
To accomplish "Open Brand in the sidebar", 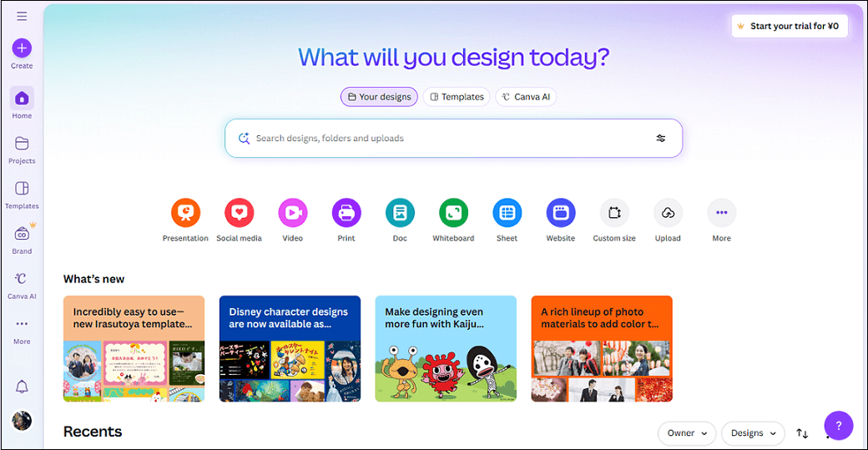I will coord(22,240).
